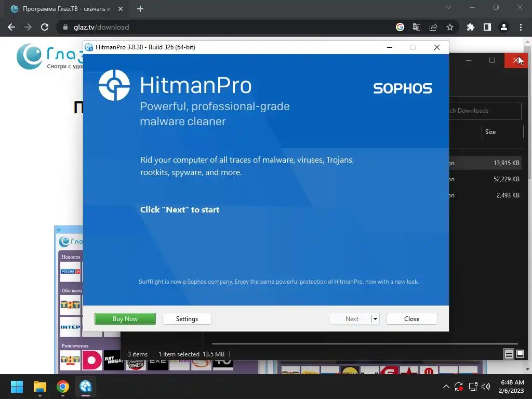This screenshot has height=399, width=532.
Task: Click the webpage's vertical scrollbar down arrow
Action: tap(527, 369)
